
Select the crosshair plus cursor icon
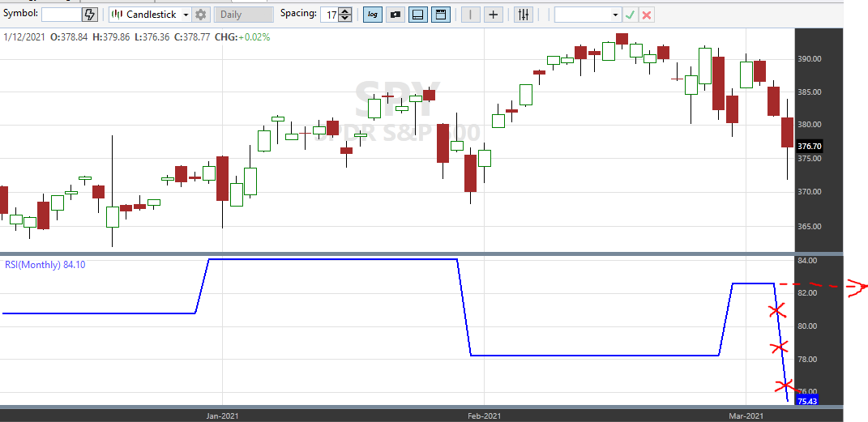(494, 15)
